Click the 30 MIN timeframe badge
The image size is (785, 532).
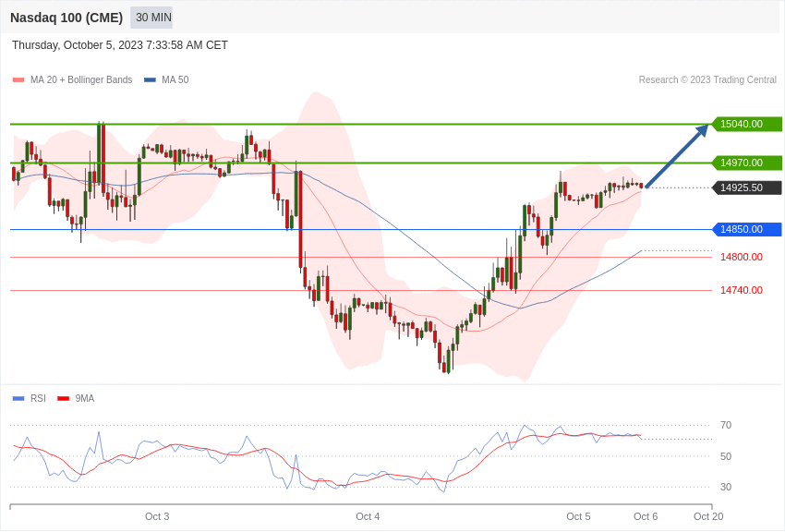151,18
